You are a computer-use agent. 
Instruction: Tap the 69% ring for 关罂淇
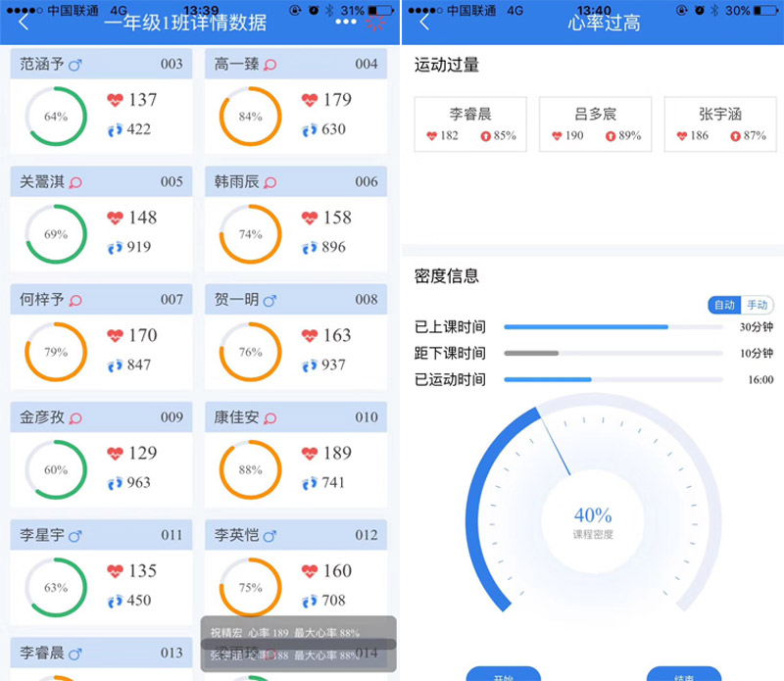56,234
